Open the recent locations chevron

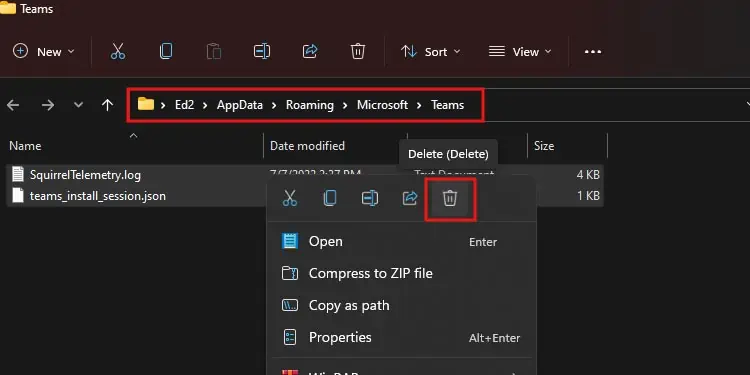point(78,105)
